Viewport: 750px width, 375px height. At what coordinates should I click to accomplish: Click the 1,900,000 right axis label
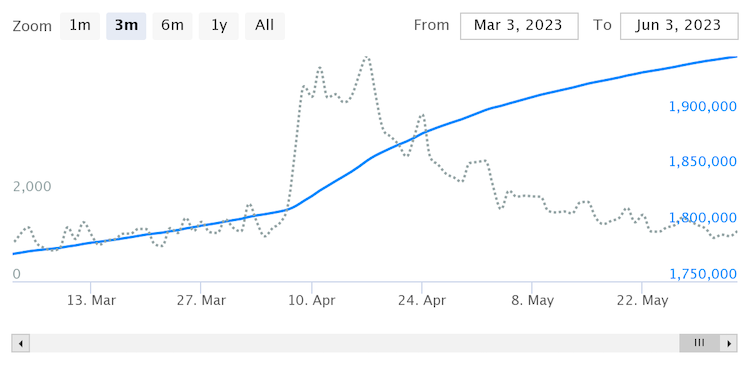coord(703,106)
